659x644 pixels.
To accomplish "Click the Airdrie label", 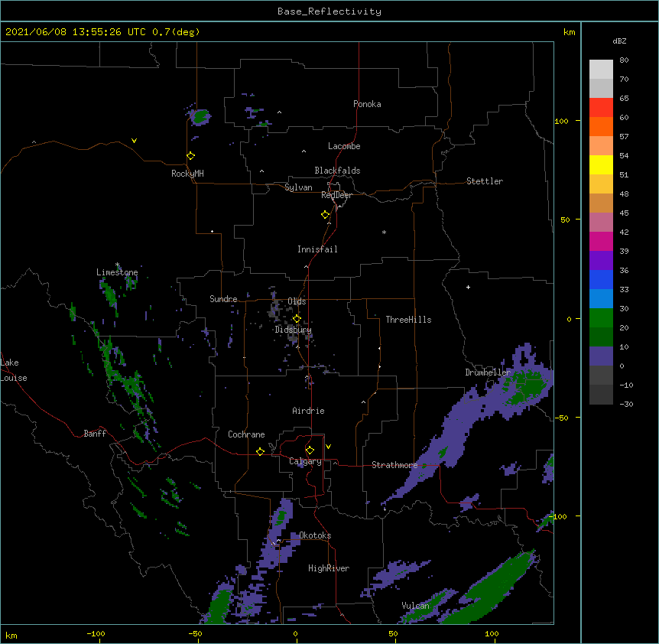I will coord(308,411).
